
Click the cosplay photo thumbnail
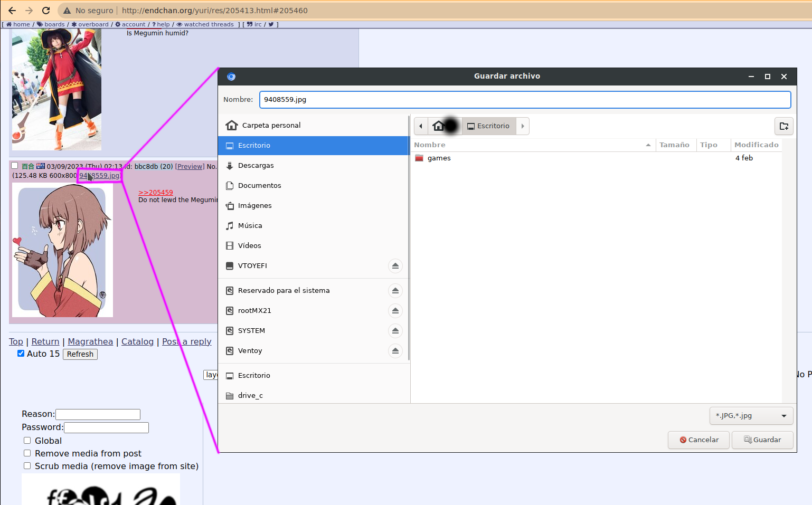[56, 90]
